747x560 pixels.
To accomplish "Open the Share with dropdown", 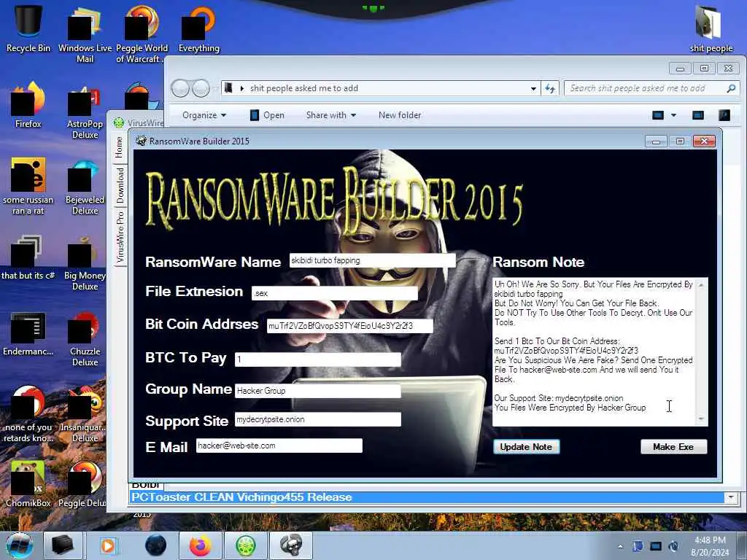I will tap(331, 115).
